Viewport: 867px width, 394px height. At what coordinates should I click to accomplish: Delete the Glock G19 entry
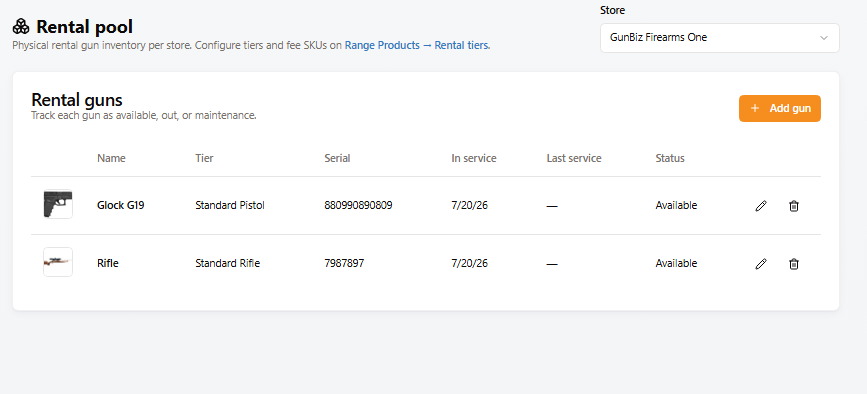(x=793, y=206)
